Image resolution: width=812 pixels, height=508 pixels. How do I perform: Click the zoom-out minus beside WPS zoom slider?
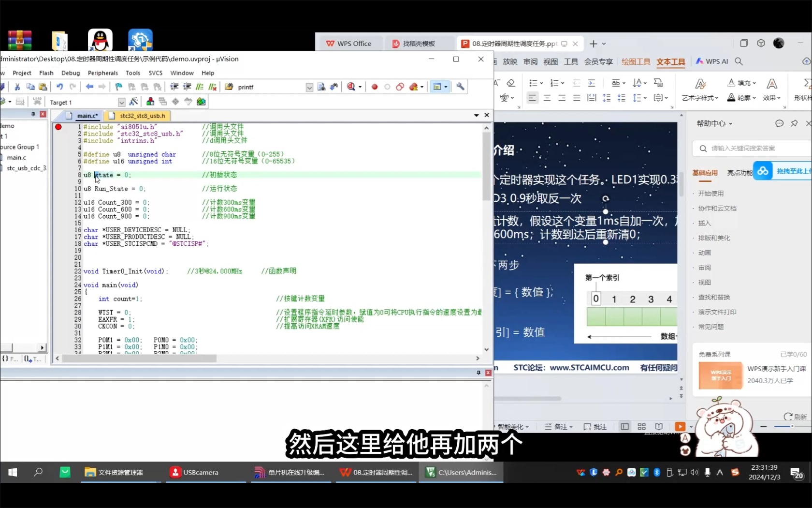coord(764,426)
